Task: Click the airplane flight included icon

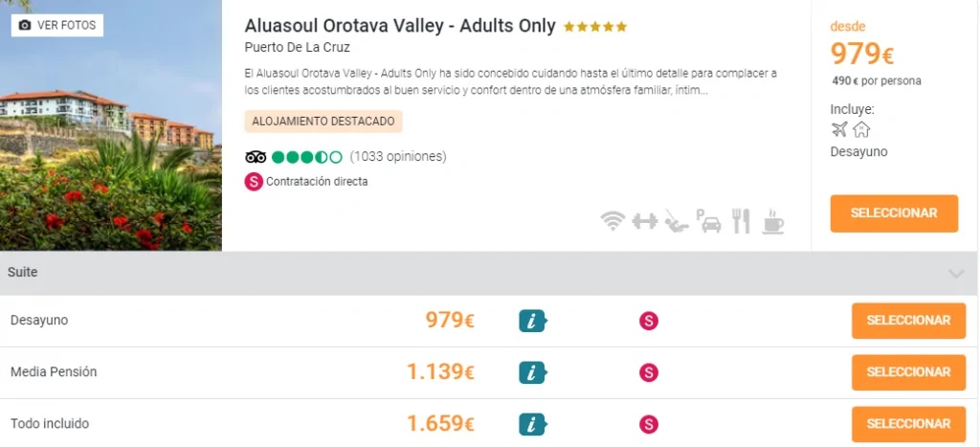Action: point(839,130)
